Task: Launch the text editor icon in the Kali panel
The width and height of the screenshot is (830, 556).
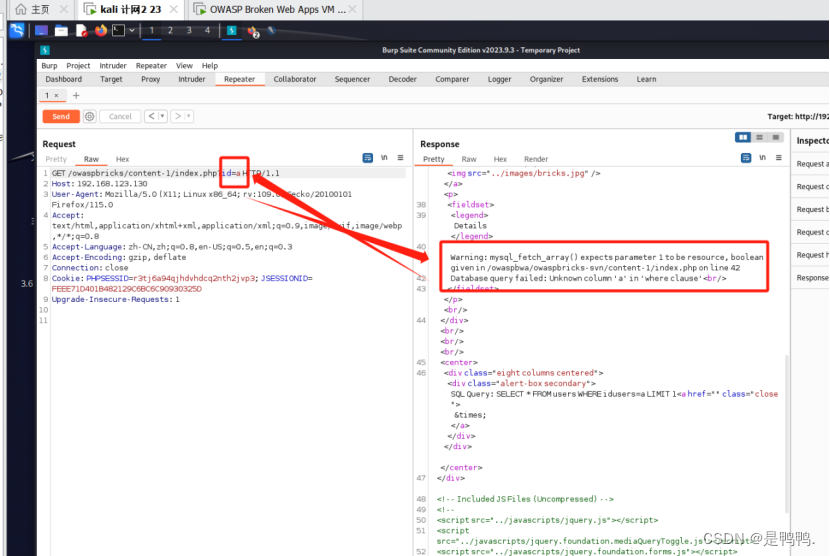Action: (x=82, y=30)
